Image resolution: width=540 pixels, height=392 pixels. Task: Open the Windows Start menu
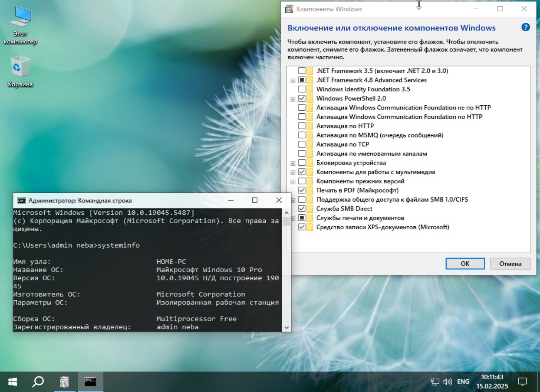click(12, 382)
